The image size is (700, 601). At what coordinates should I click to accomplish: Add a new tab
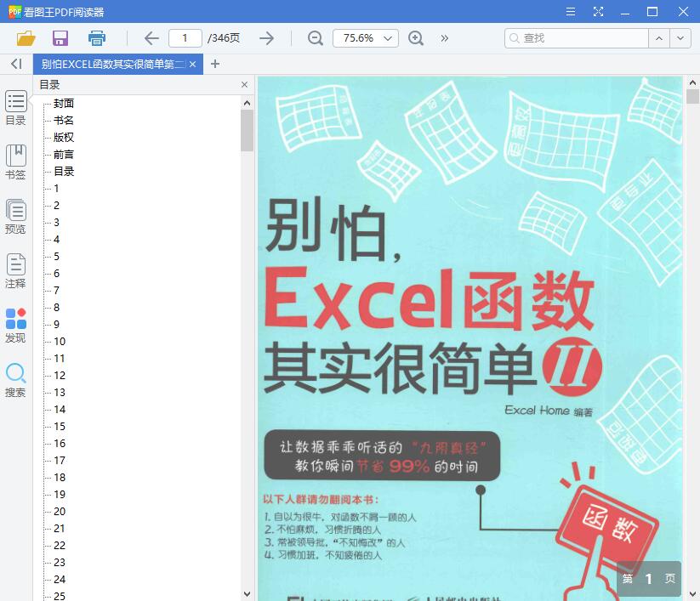click(x=215, y=64)
